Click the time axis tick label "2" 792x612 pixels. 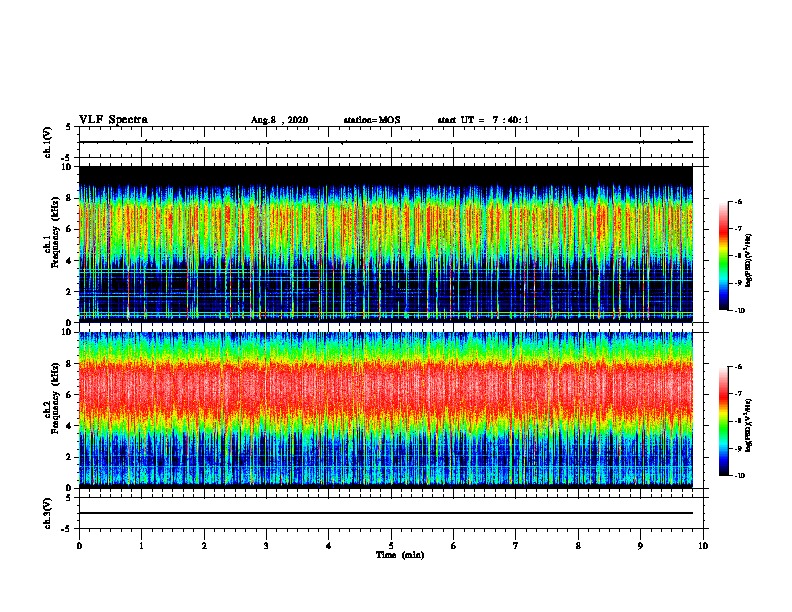pyautogui.click(x=204, y=546)
